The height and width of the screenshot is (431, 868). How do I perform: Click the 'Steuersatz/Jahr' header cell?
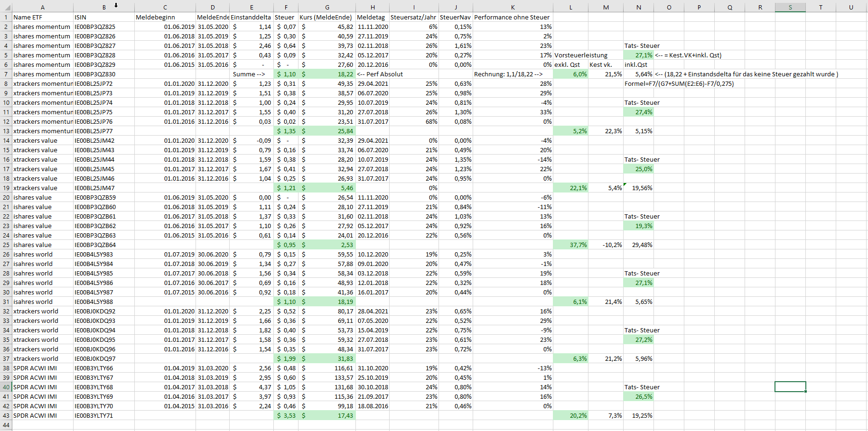(414, 17)
